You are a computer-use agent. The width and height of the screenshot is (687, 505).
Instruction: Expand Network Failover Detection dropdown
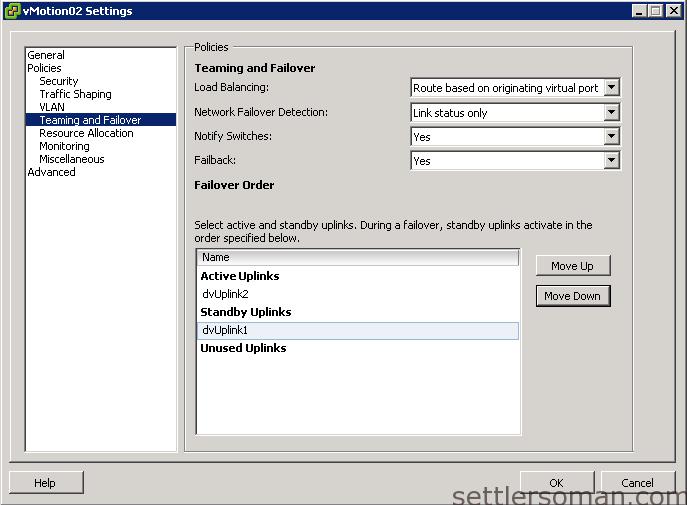click(611, 113)
